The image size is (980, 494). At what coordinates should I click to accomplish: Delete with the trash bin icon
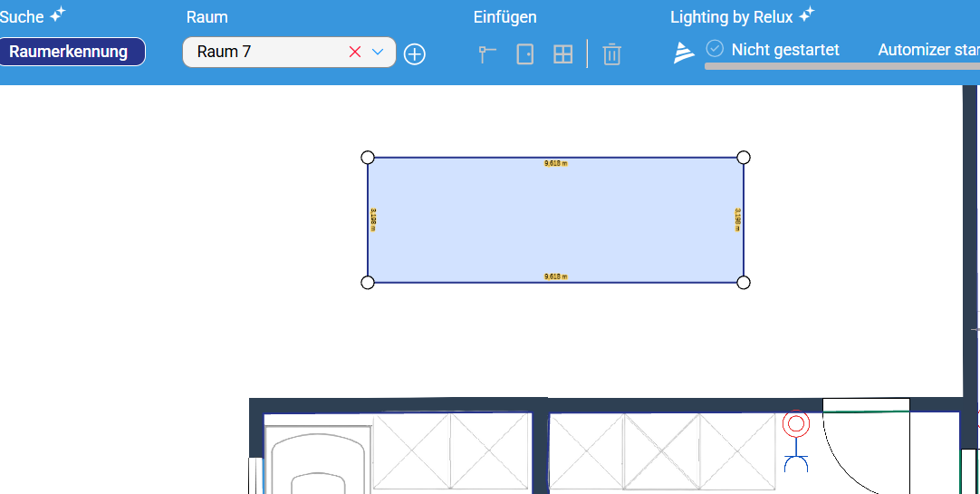coord(612,54)
